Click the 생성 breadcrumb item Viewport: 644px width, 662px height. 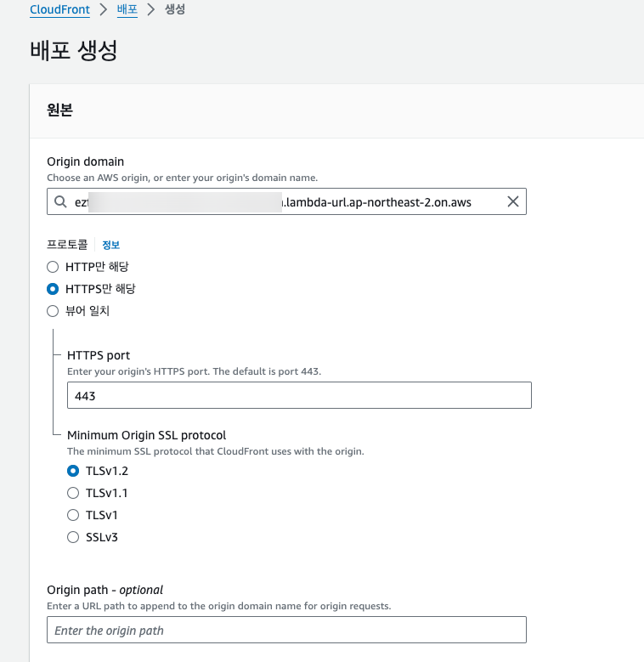click(x=176, y=10)
